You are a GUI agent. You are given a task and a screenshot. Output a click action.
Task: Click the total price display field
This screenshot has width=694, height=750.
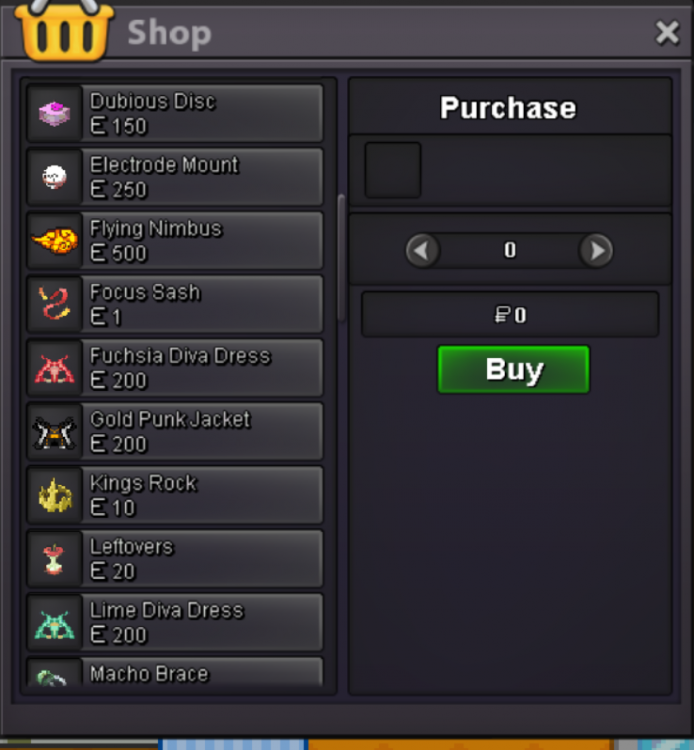[x=510, y=315]
